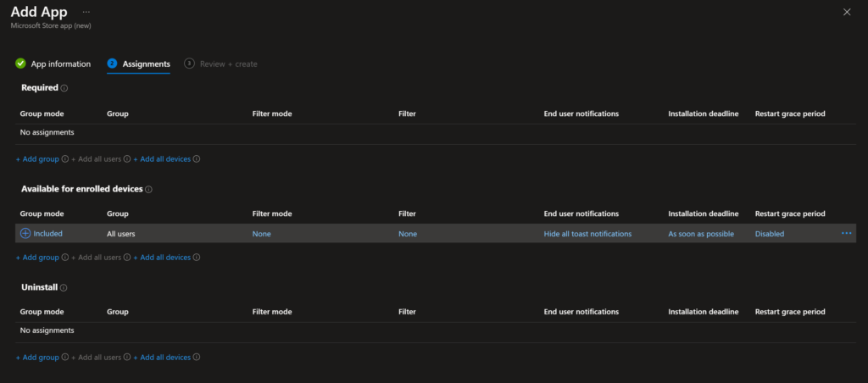Click Add all users in Available section
The width and height of the screenshot is (868, 383).
point(97,258)
